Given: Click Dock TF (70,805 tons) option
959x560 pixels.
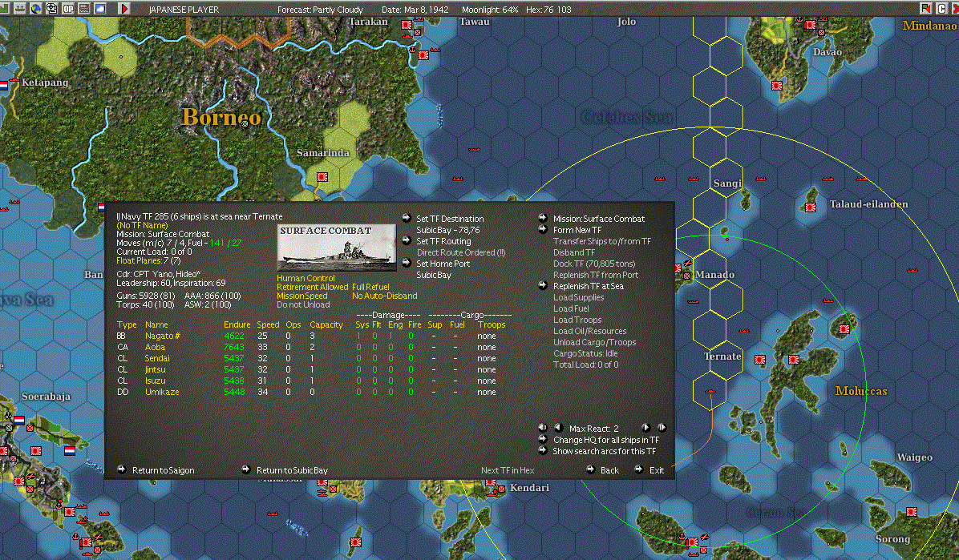Looking at the screenshot, I should point(594,264).
